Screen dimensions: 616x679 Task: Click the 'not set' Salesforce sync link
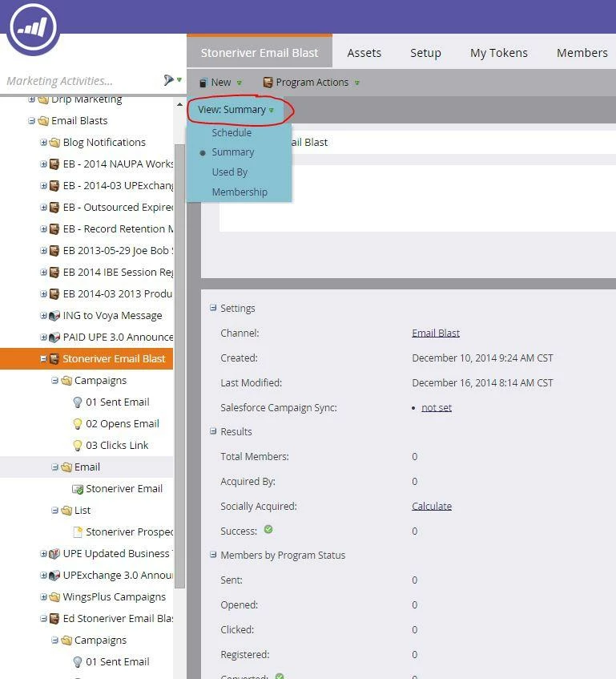pos(437,407)
